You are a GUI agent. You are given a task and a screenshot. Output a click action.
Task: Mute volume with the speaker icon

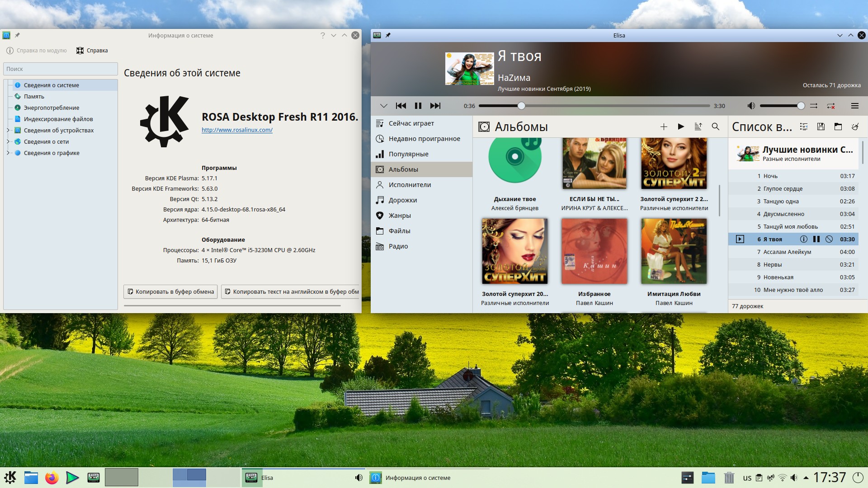(751, 106)
